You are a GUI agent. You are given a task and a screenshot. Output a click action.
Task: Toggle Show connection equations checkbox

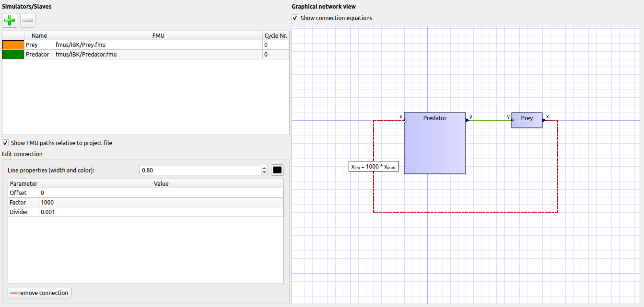[x=295, y=18]
